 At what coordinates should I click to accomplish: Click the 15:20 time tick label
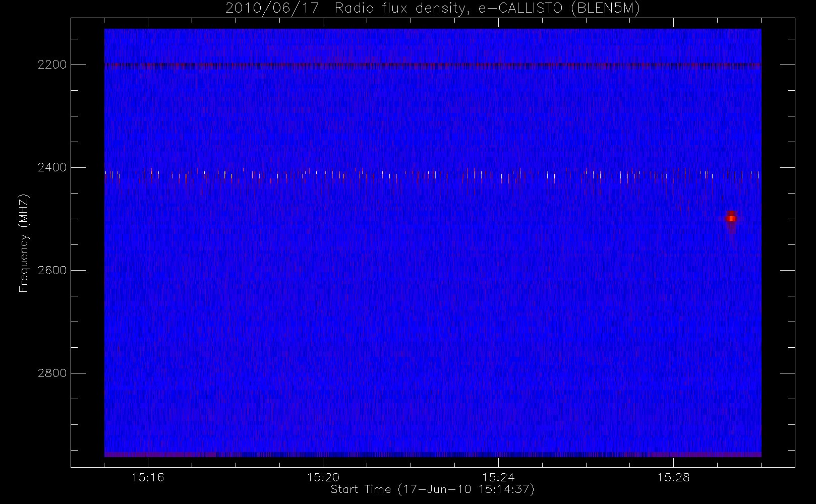point(323,477)
